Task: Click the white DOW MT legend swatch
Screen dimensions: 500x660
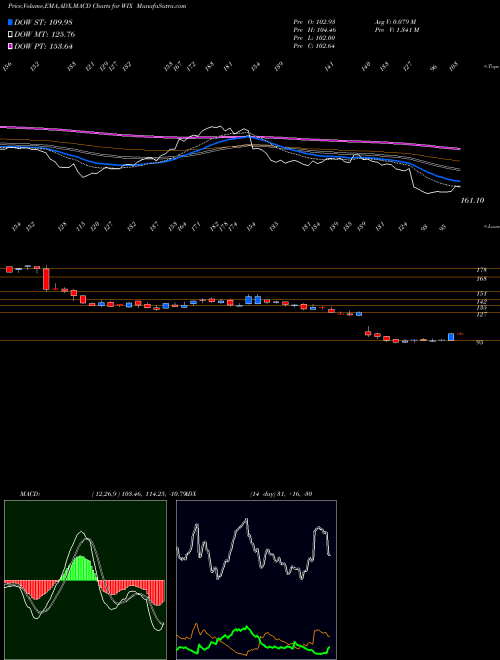Action: [10, 35]
